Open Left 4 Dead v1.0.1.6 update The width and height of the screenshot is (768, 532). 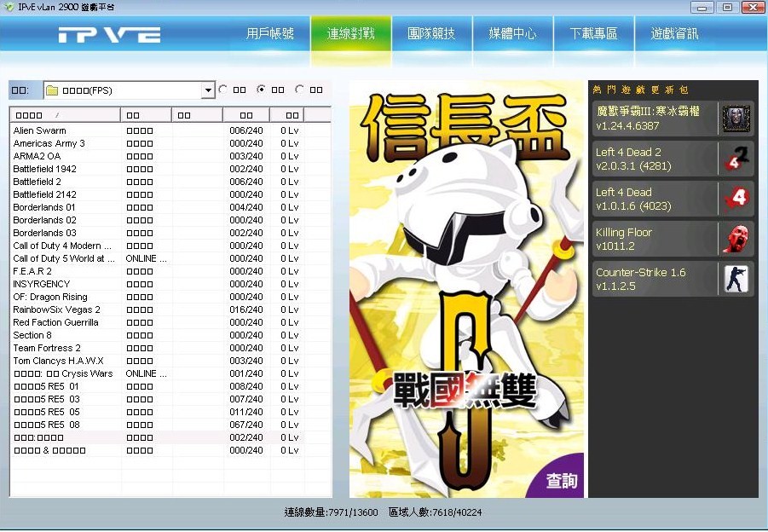(673, 199)
